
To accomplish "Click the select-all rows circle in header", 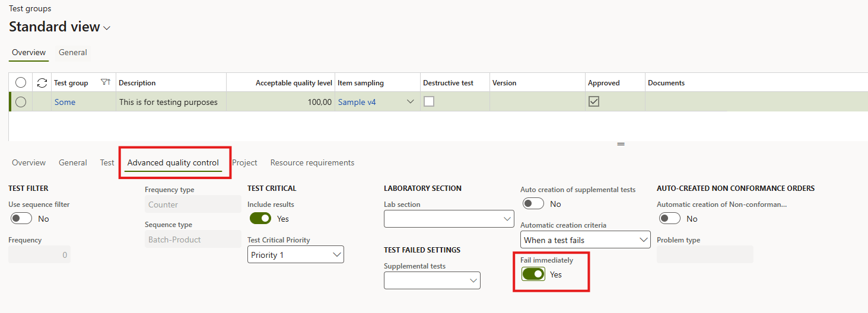I will point(21,83).
